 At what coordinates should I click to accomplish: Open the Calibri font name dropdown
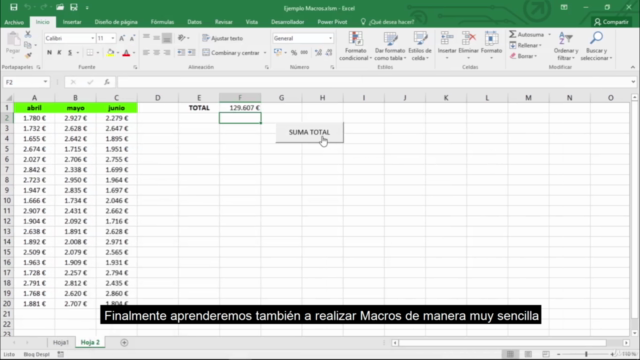point(93,38)
